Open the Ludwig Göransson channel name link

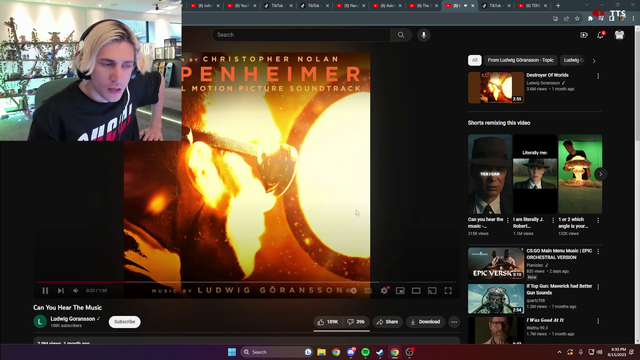[73, 319]
